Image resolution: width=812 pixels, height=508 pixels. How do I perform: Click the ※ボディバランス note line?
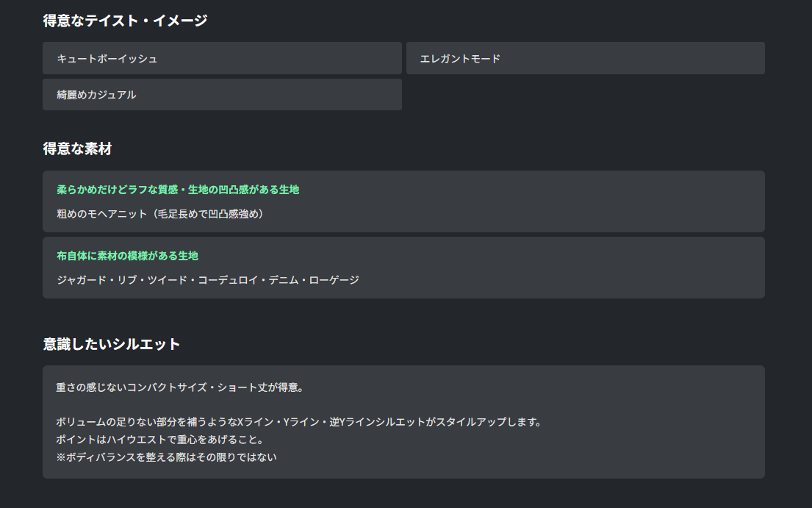coord(166,457)
